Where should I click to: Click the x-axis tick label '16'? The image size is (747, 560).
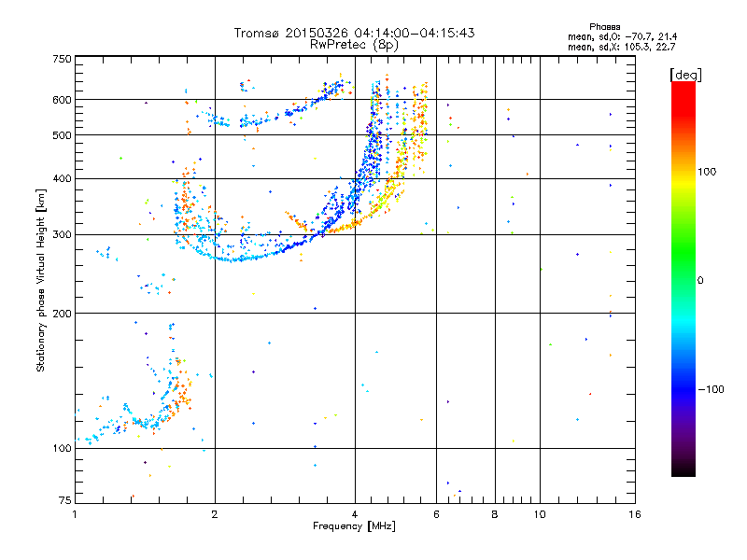(x=635, y=514)
